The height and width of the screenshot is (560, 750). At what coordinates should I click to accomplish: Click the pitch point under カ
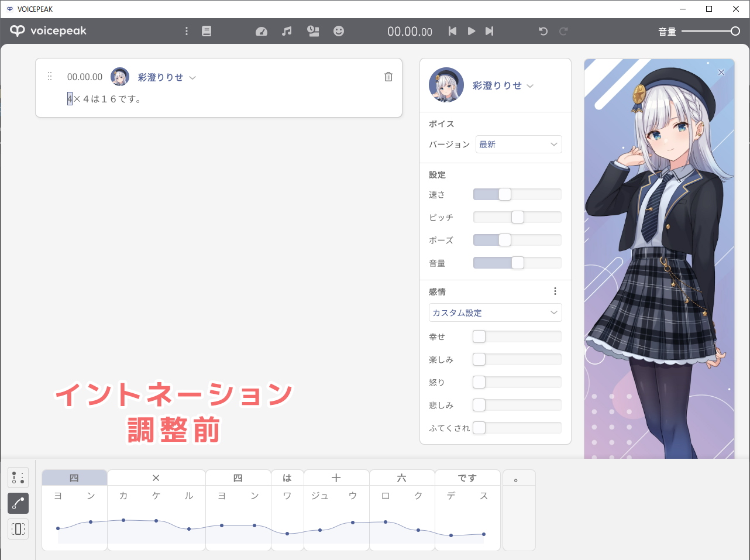tap(123, 520)
